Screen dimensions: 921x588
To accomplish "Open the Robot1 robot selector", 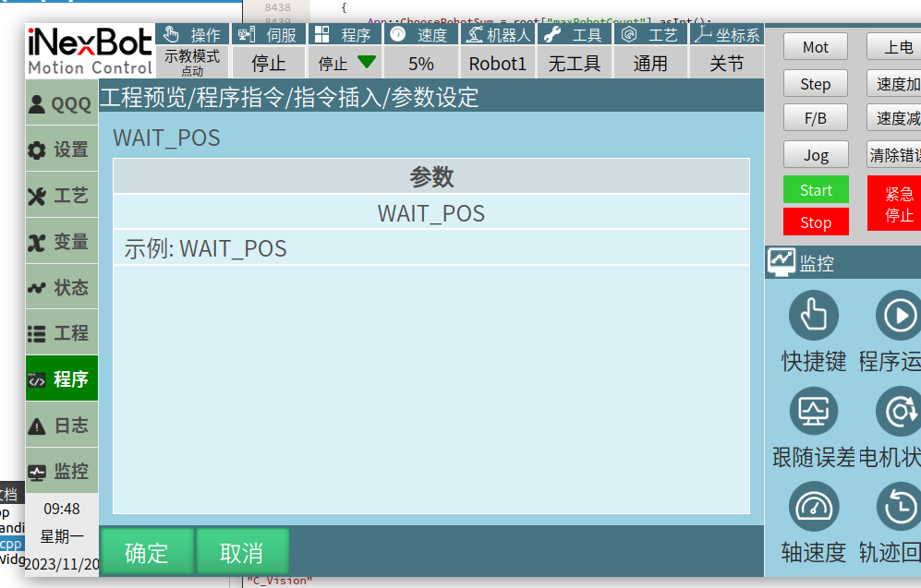I will tap(497, 64).
